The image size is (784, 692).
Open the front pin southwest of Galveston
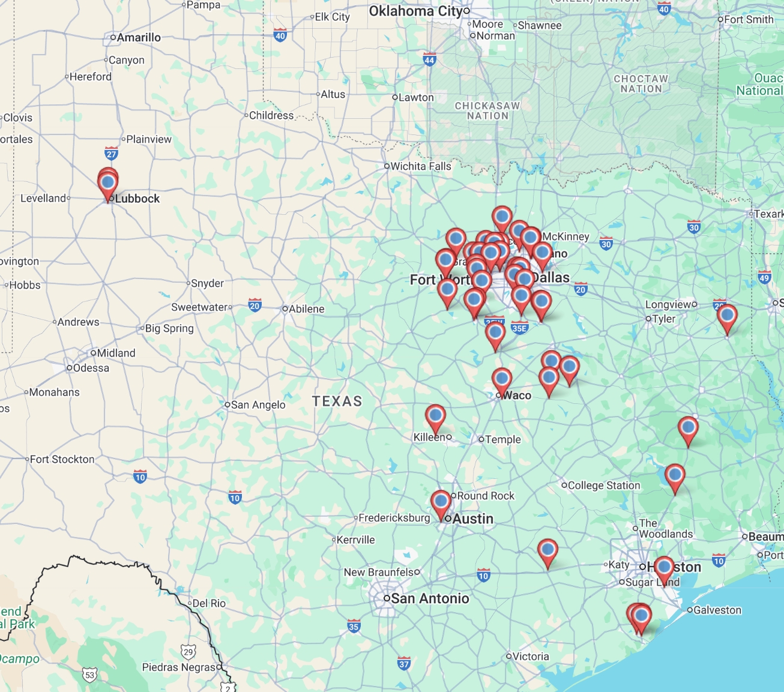642,620
